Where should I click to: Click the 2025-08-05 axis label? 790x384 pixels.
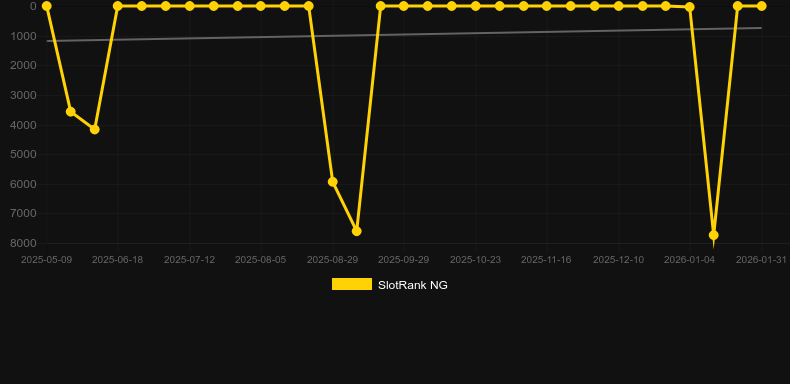(x=260, y=260)
